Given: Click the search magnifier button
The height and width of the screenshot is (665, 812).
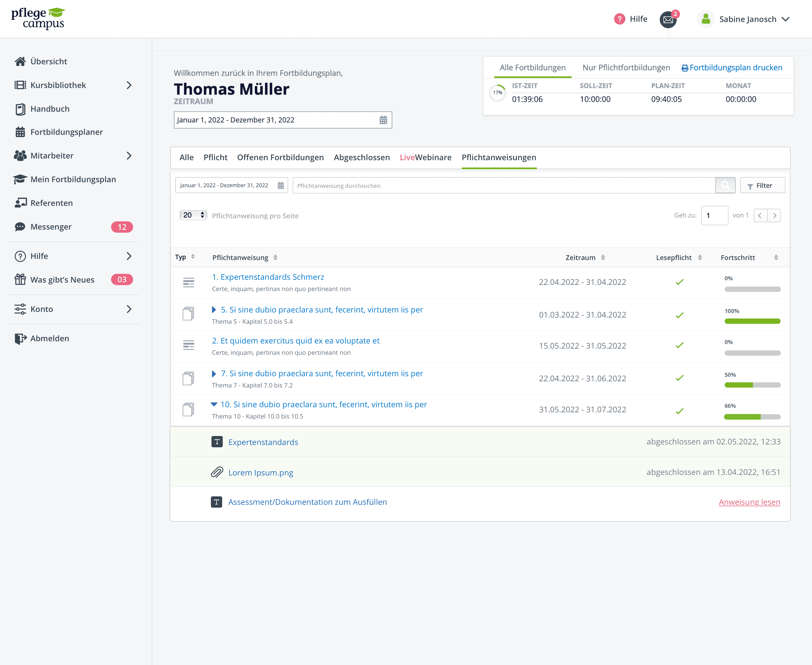Looking at the screenshot, I should (725, 185).
